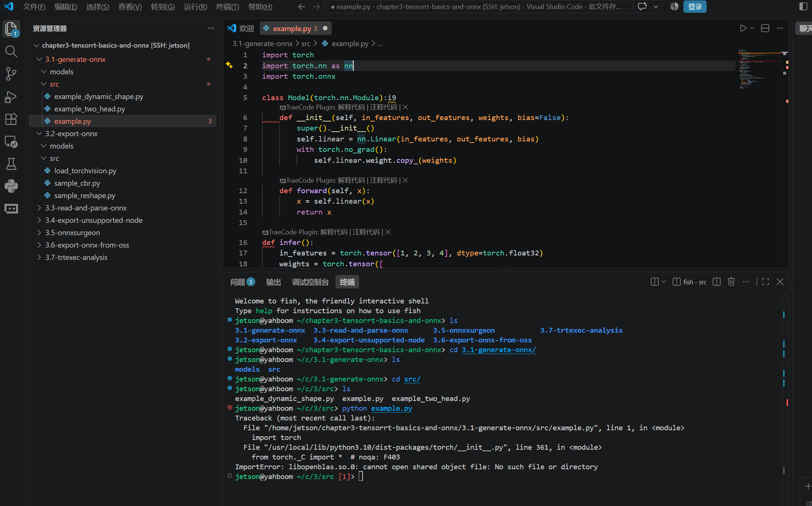812x506 pixels.
Task: Click the terminal link example.py in python command
Action: coord(392,408)
